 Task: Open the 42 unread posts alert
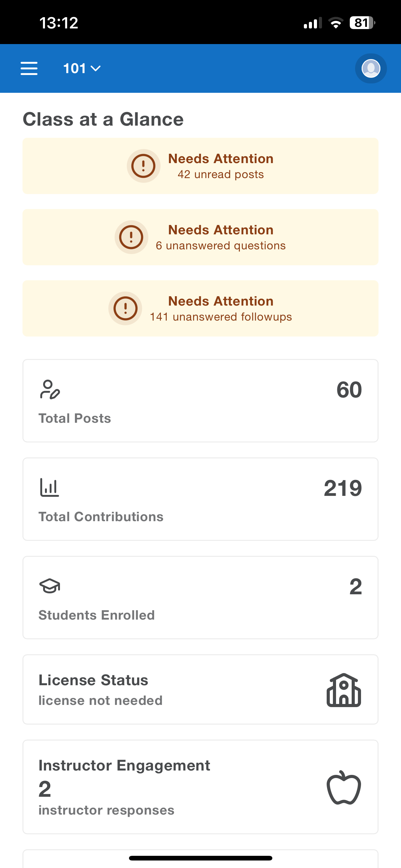pos(200,166)
